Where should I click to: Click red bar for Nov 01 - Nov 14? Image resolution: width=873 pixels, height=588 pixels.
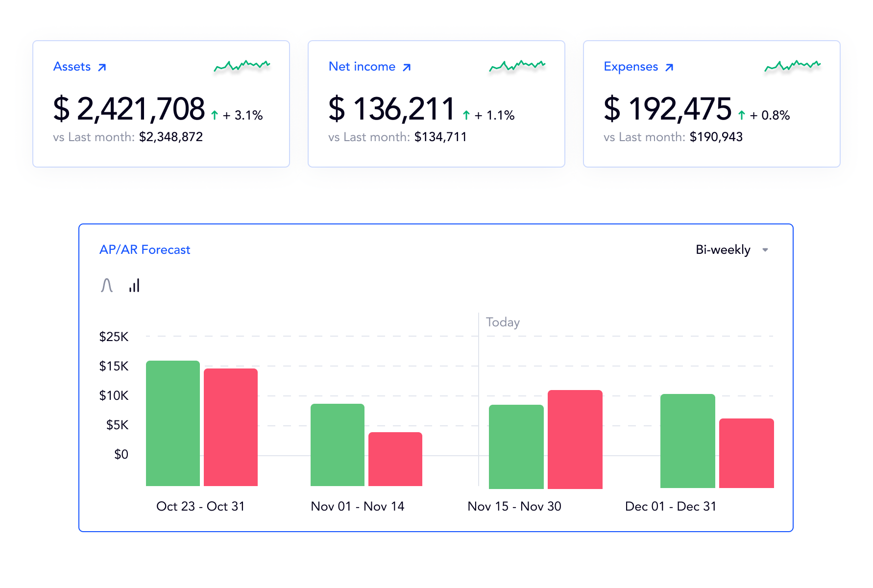point(395,459)
